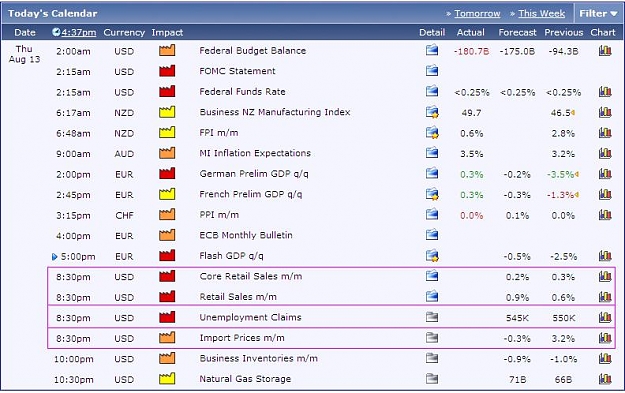The image size is (625, 393).
Task: Expand the 5:00pm Flash GDP row arrow
Action: 55,257
